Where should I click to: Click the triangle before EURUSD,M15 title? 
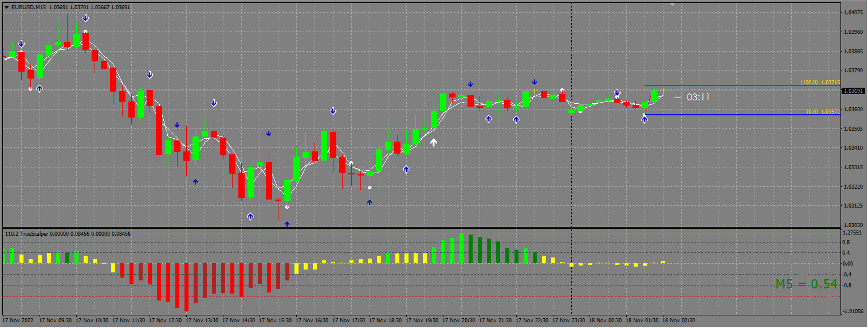tap(6, 7)
